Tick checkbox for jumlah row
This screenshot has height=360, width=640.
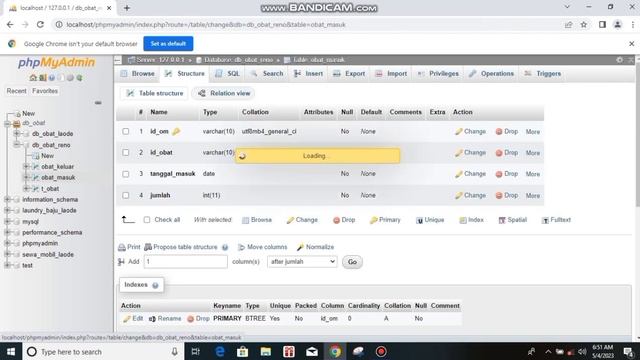point(126,195)
